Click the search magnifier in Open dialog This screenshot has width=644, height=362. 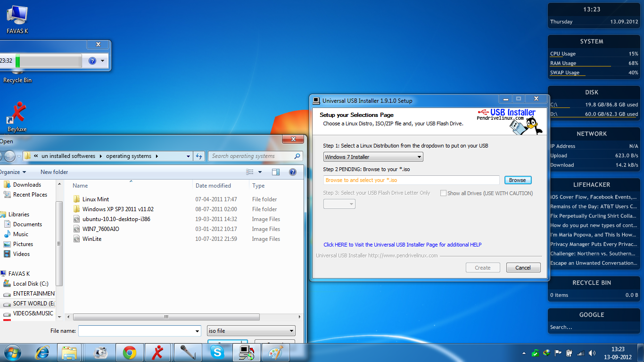[x=297, y=156]
